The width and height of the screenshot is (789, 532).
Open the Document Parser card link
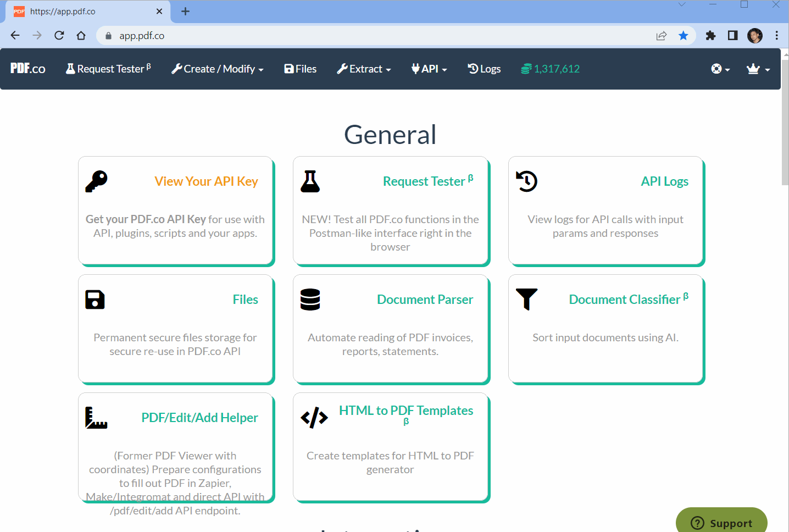[425, 300]
